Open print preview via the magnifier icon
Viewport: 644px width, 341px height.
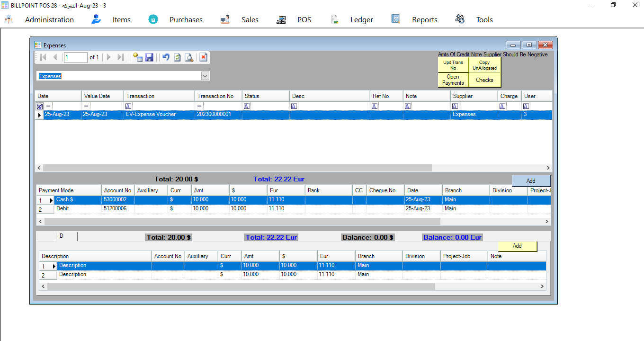coord(189,57)
